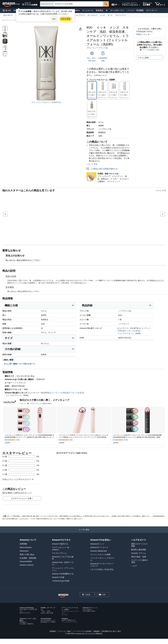Select the first USD 12.74 variant swatch

click(103, 90)
